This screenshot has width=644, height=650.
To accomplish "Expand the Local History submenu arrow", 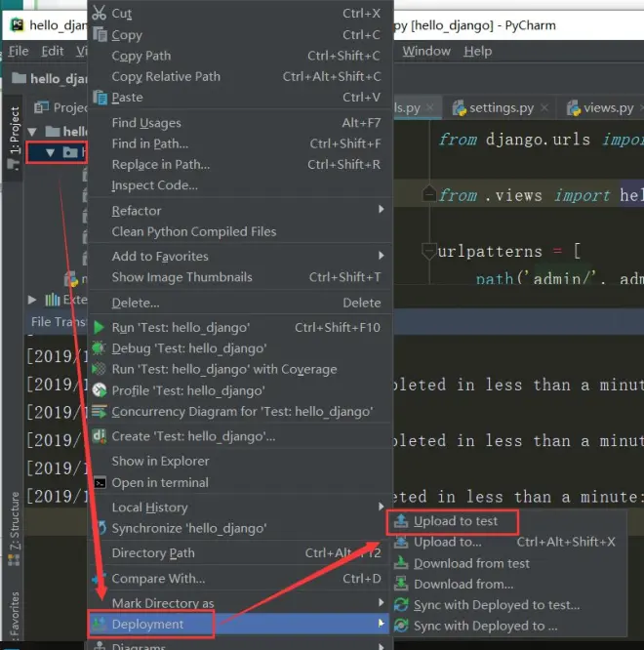I will (x=381, y=507).
